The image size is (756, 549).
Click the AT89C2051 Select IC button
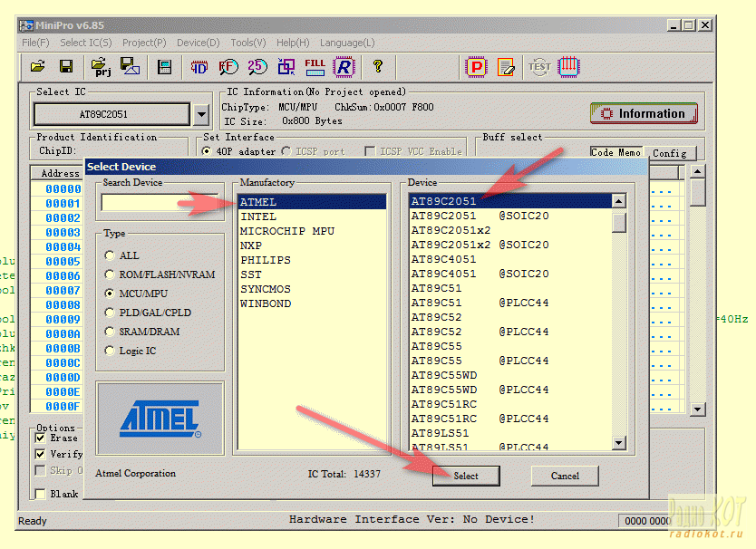(111, 114)
